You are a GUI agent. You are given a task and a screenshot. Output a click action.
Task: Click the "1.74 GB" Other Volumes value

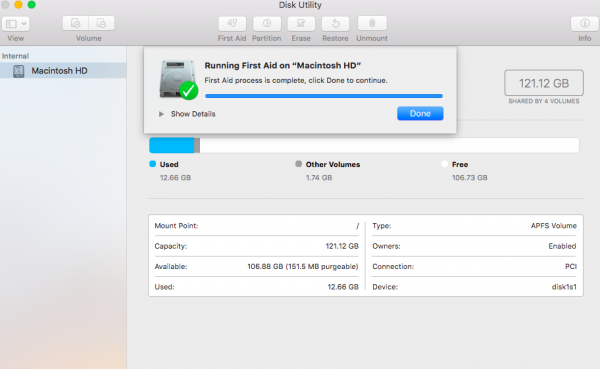point(319,178)
